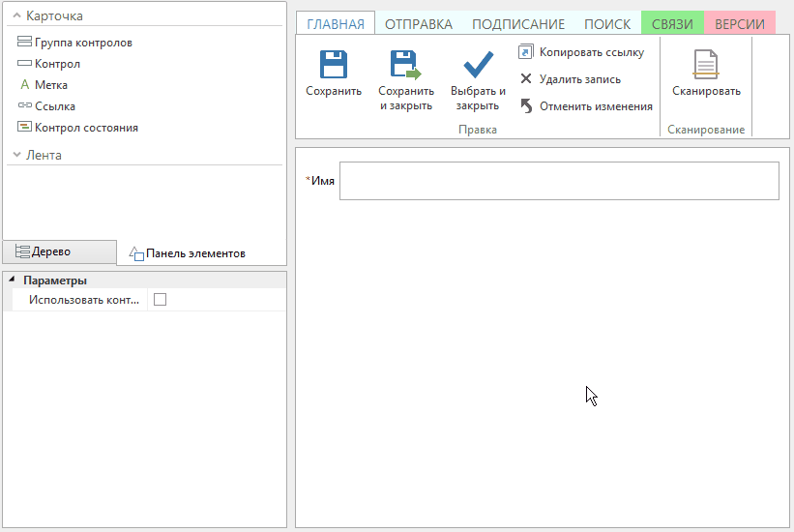Select the Контрол состояния element
Image resolution: width=794 pixels, height=532 pixels.
coord(86,128)
